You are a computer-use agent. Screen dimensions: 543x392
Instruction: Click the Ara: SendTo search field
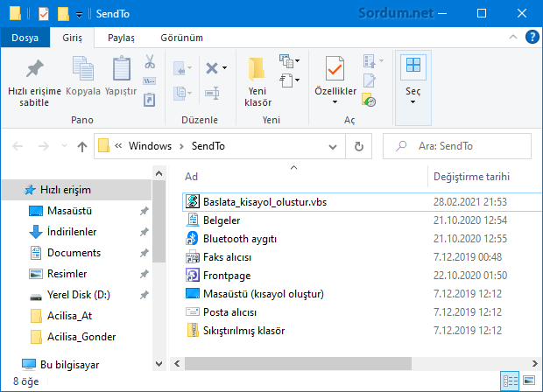click(457, 146)
